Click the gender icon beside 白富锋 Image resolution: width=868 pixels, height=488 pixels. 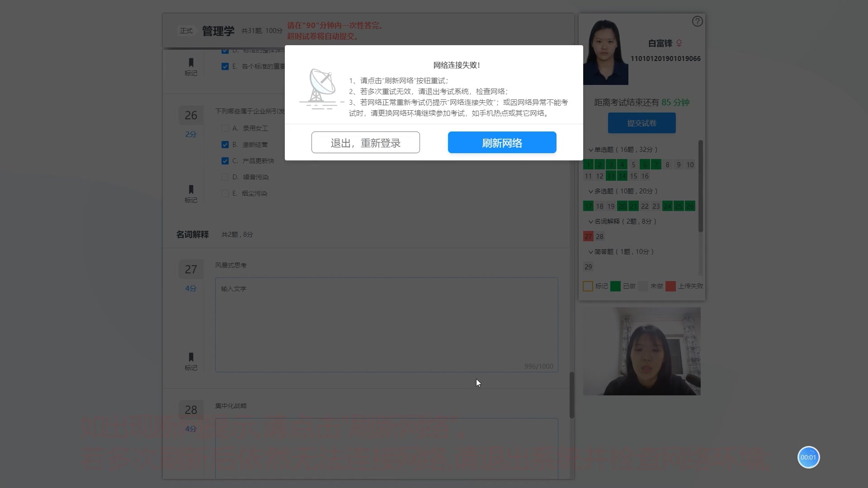[680, 43]
